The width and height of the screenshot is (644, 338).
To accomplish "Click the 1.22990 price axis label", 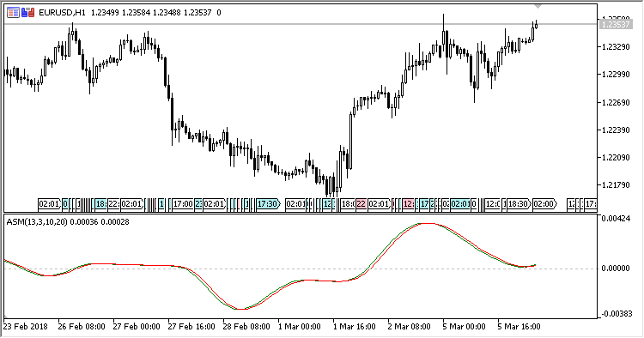I will click(x=616, y=75).
